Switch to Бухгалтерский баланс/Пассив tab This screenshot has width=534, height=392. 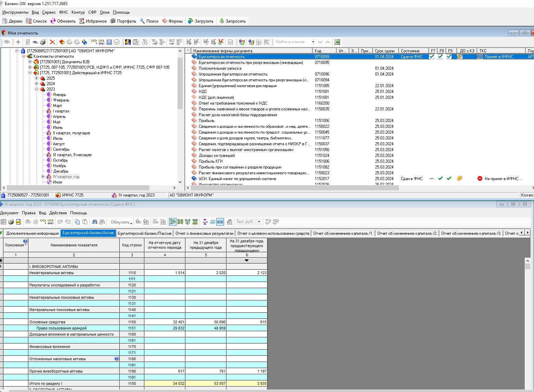[145, 233]
